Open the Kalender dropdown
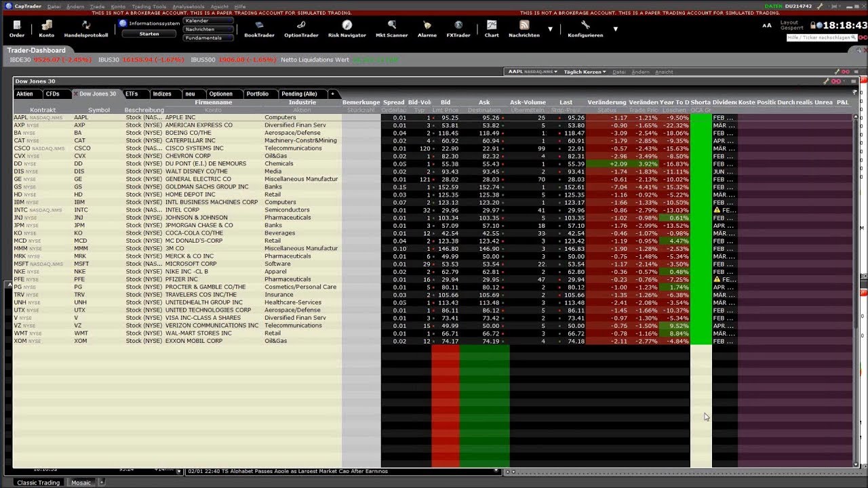The image size is (868, 488). 208,21
